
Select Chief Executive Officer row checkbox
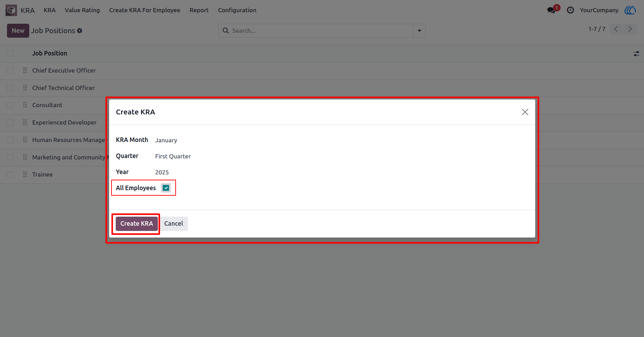10,70
